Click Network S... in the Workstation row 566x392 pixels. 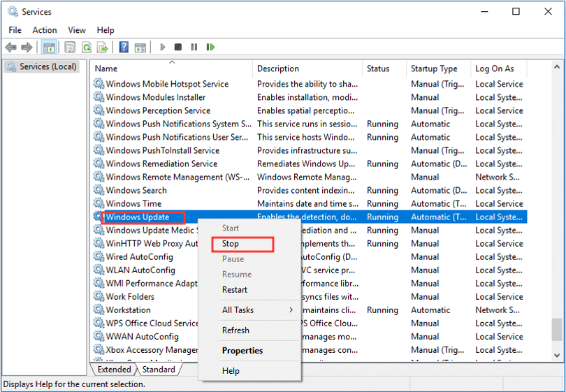(498, 310)
